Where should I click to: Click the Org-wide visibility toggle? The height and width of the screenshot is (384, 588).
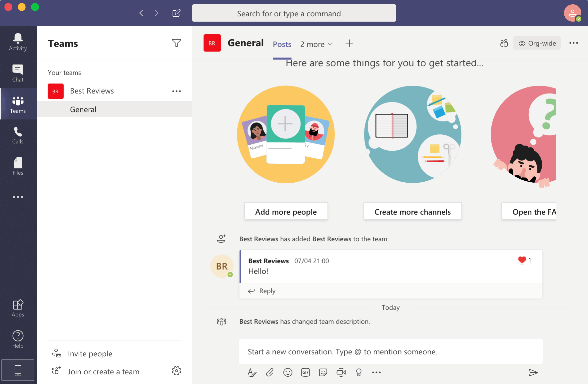537,43
